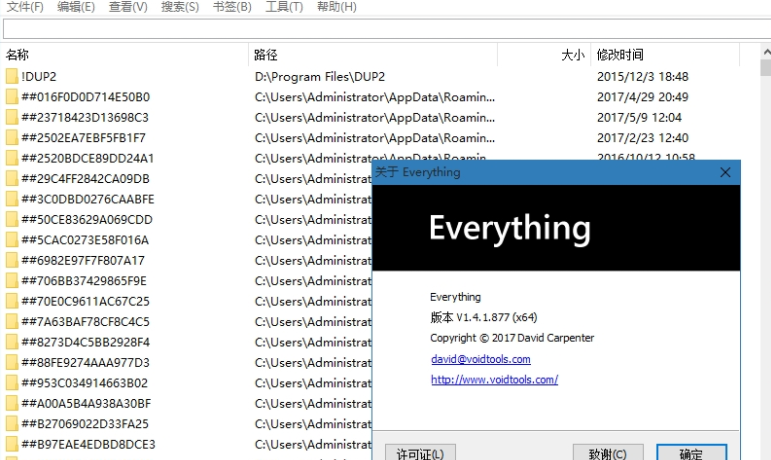Click folder icon of ##706BB37429865F9E
Screen dimensions: 771x460
12,281
